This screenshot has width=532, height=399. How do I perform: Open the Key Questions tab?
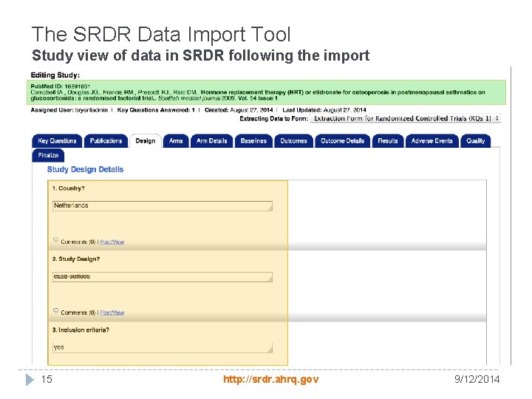tap(57, 141)
